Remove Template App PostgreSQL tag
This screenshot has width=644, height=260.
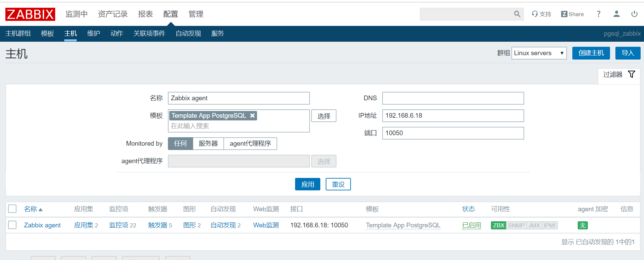[x=252, y=116]
